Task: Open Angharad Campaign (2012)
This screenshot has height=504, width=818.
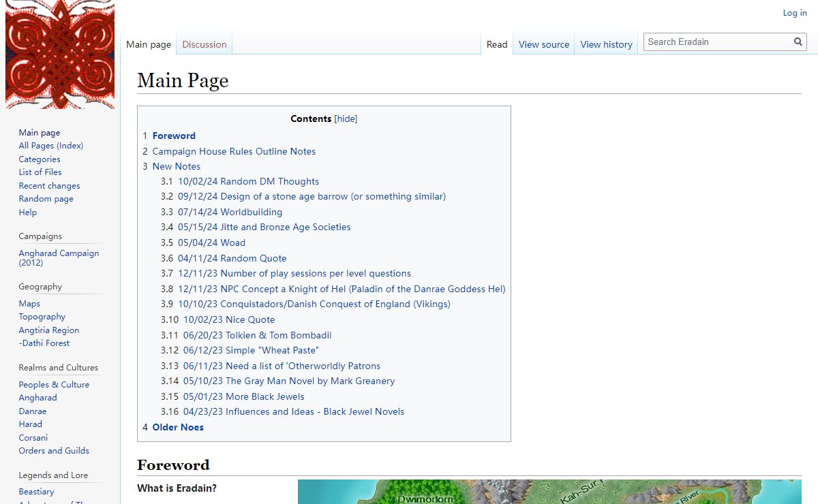Action: (x=59, y=258)
